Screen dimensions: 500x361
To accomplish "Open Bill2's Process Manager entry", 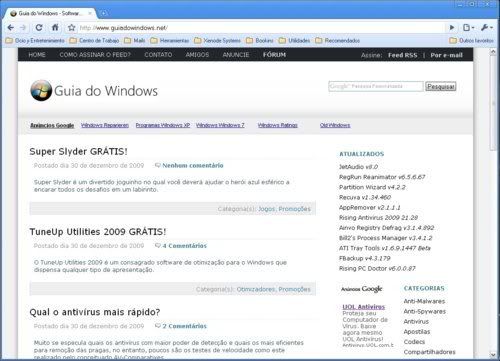I will 385,238.
